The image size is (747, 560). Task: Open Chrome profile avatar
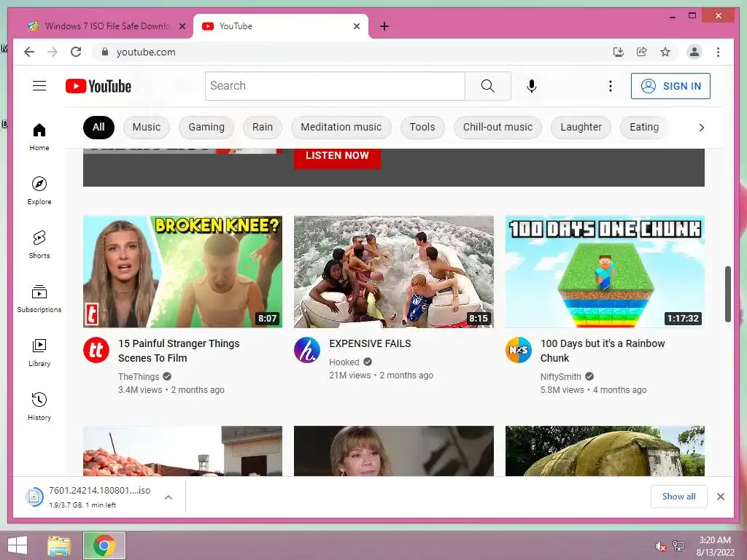[694, 52]
